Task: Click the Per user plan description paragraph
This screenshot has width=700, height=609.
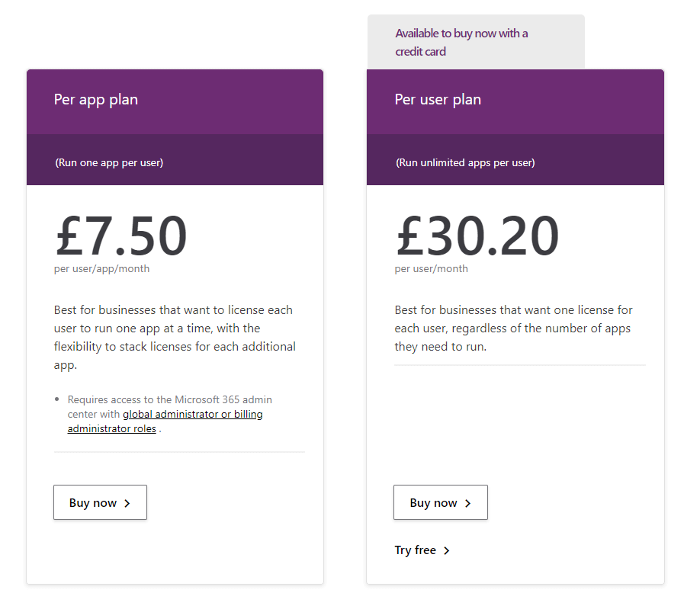Action: point(513,329)
